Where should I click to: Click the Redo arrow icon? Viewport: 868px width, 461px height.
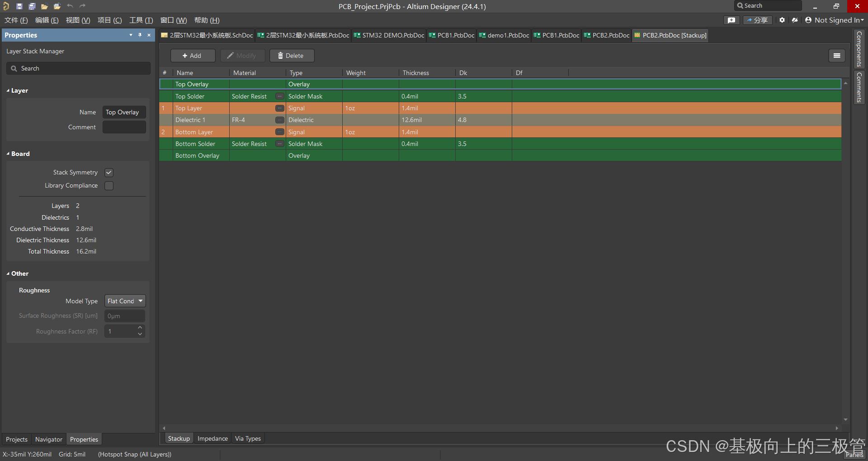82,6
